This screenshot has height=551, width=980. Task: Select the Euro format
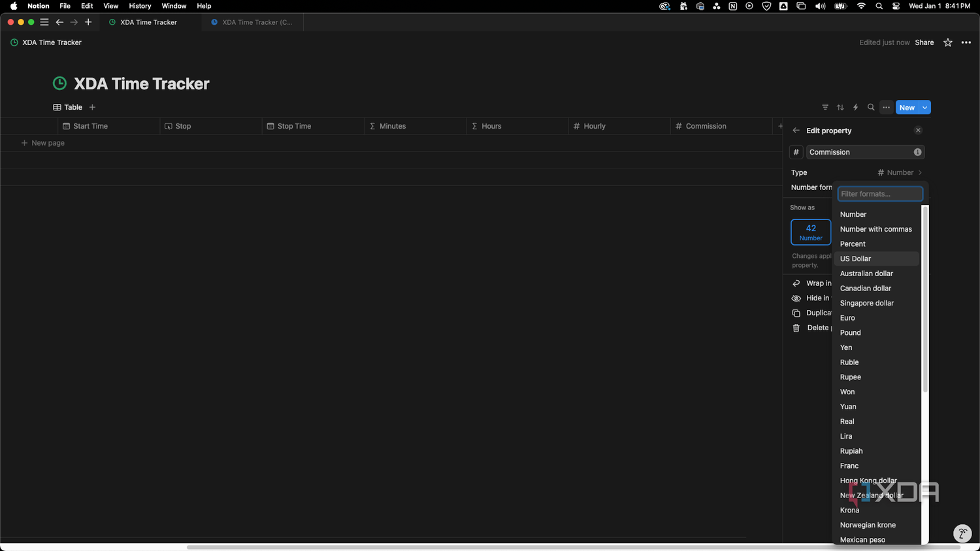pyautogui.click(x=877, y=318)
